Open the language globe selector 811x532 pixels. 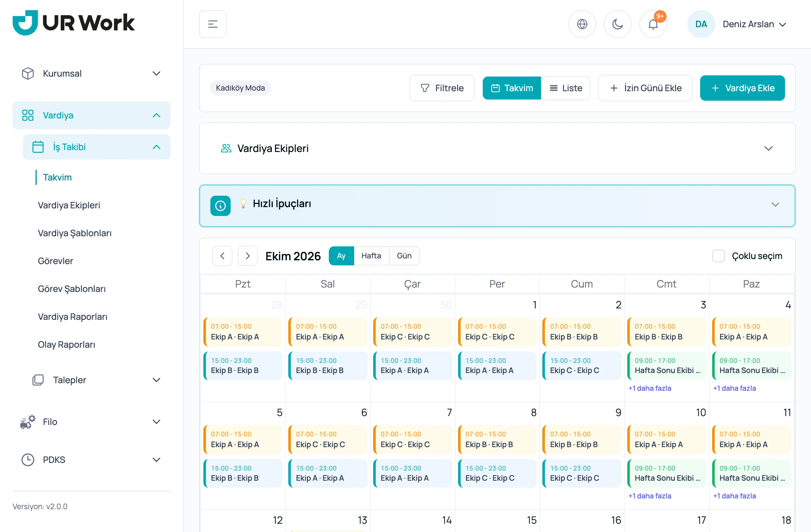(x=582, y=24)
